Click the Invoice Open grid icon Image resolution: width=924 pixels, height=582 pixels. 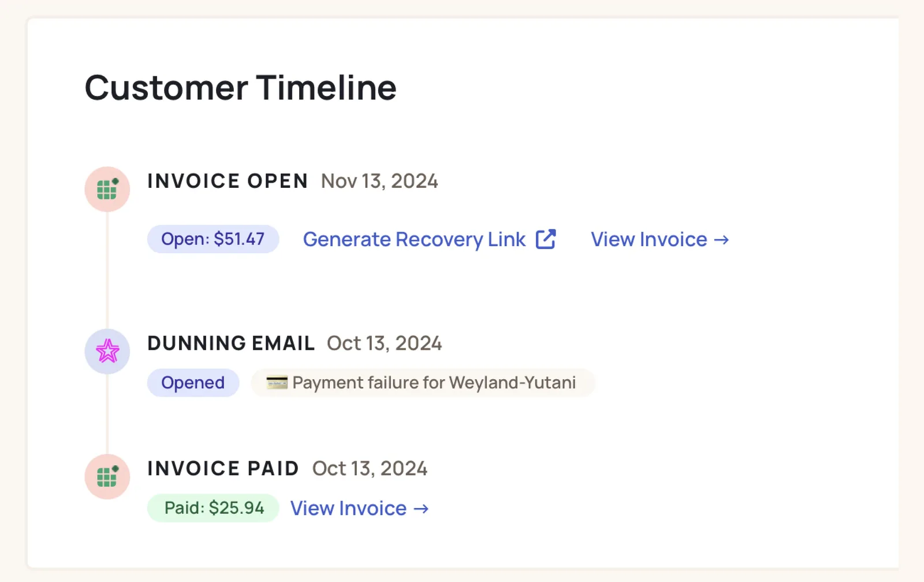(107, 189)
